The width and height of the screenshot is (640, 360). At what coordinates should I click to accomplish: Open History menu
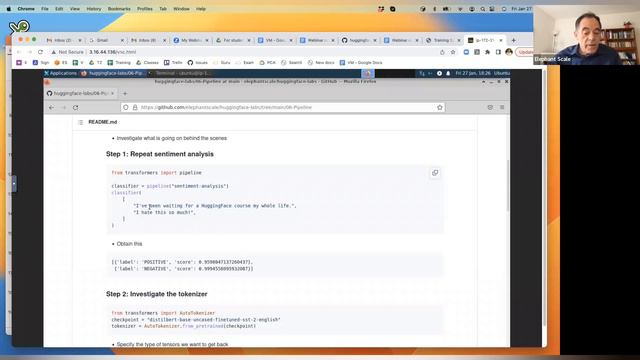(x=93, y=9)
